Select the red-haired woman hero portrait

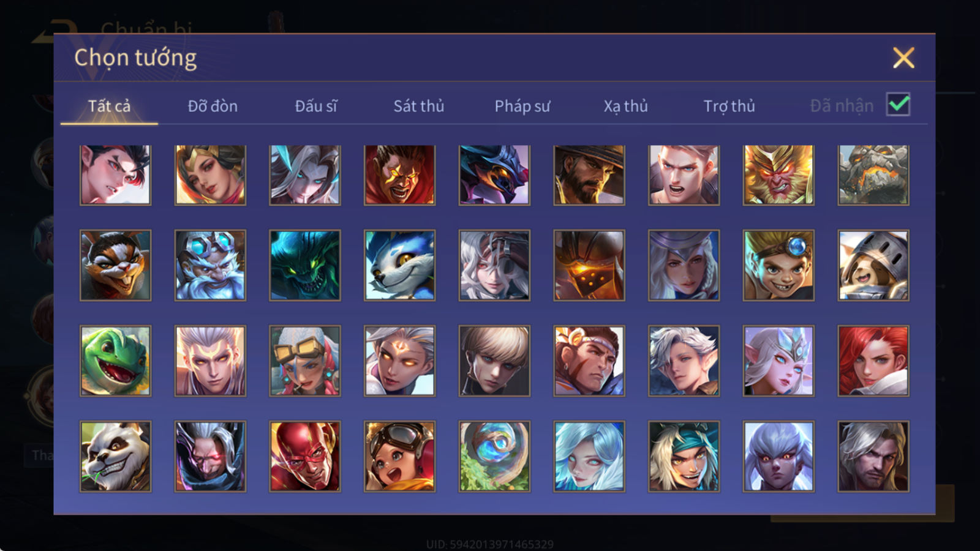tap(873, 361)
